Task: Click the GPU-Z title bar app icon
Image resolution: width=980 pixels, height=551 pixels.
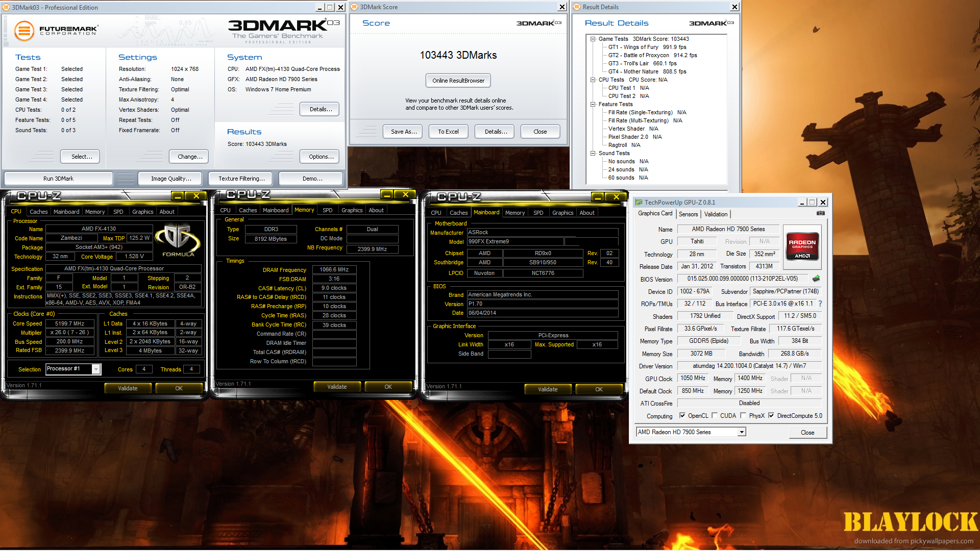Action: pos(639,202)
